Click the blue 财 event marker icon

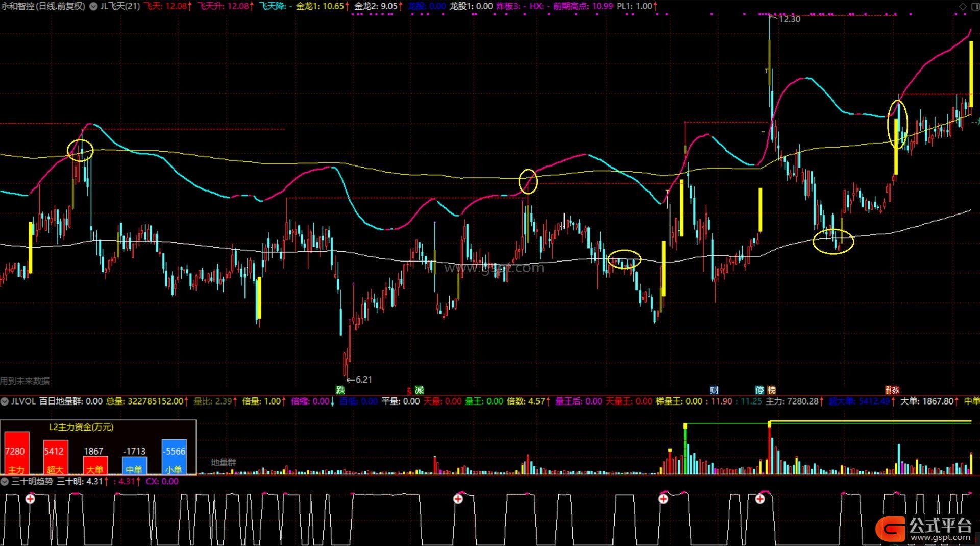[x=714, y=390]
